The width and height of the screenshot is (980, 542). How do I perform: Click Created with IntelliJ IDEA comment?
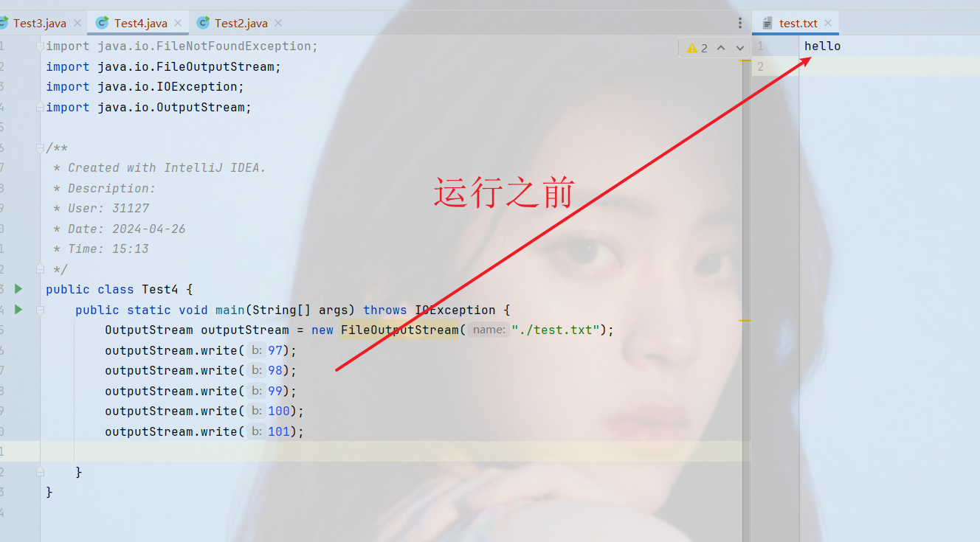[159, 167]
